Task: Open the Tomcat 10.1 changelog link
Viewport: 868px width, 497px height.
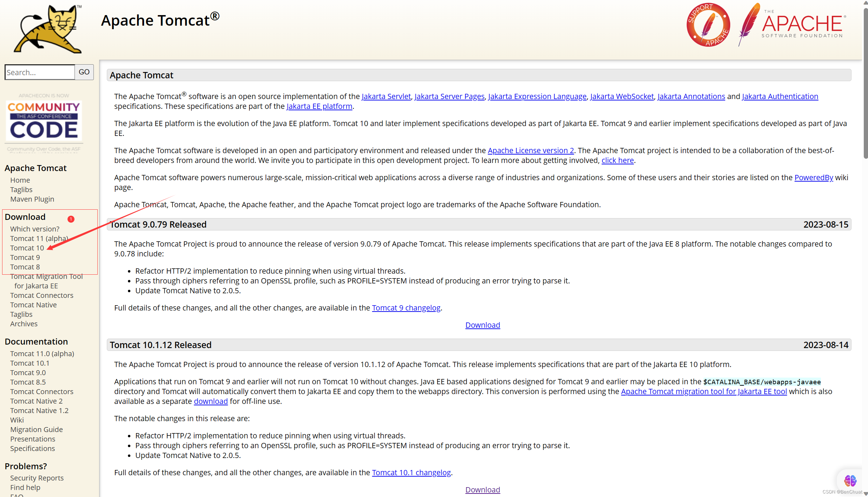Action: tap(411, 472)
